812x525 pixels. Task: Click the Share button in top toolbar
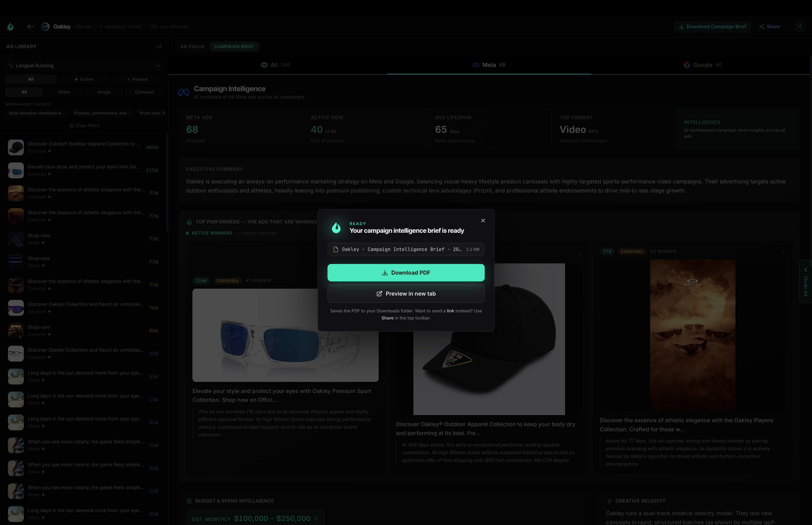point(770,27)
